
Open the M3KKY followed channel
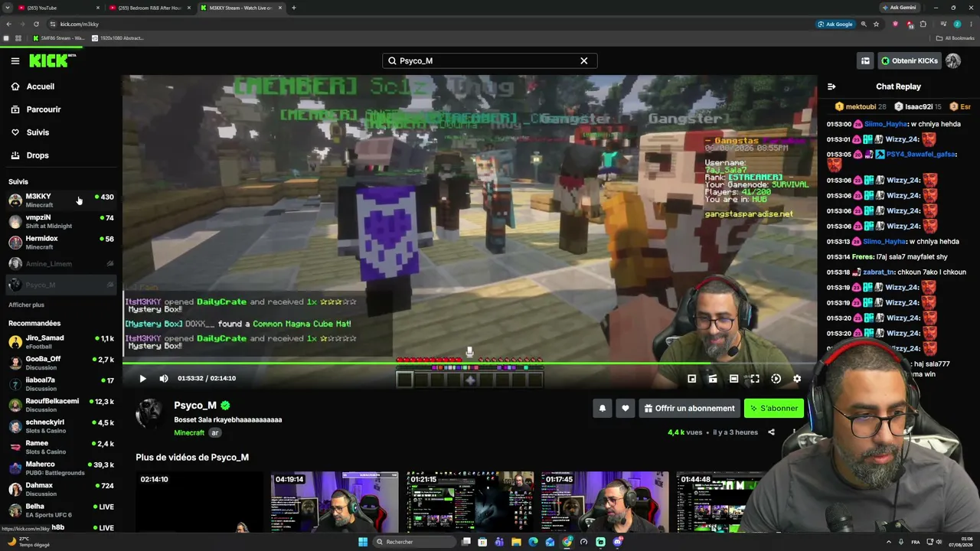(61, 201)
